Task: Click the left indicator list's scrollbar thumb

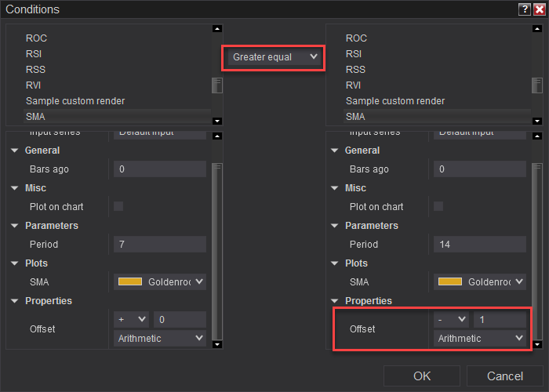Action: pos(217,85)
